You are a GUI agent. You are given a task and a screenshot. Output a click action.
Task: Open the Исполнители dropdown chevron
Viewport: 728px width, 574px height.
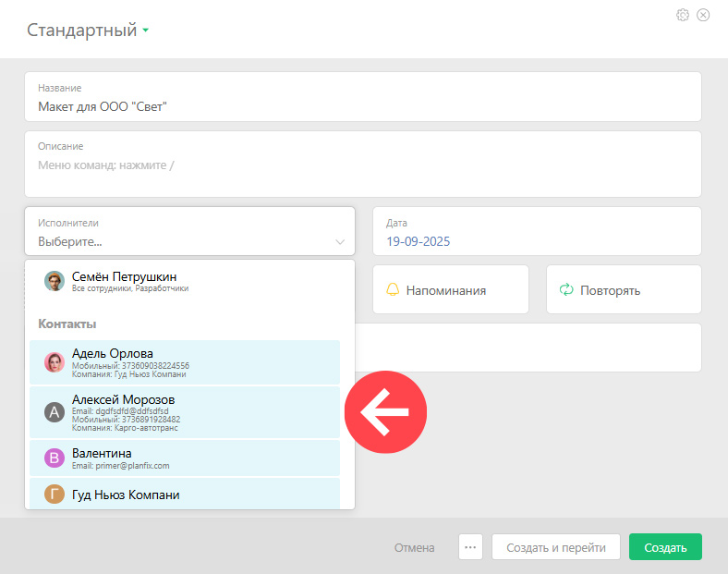(x=340, y=242)
